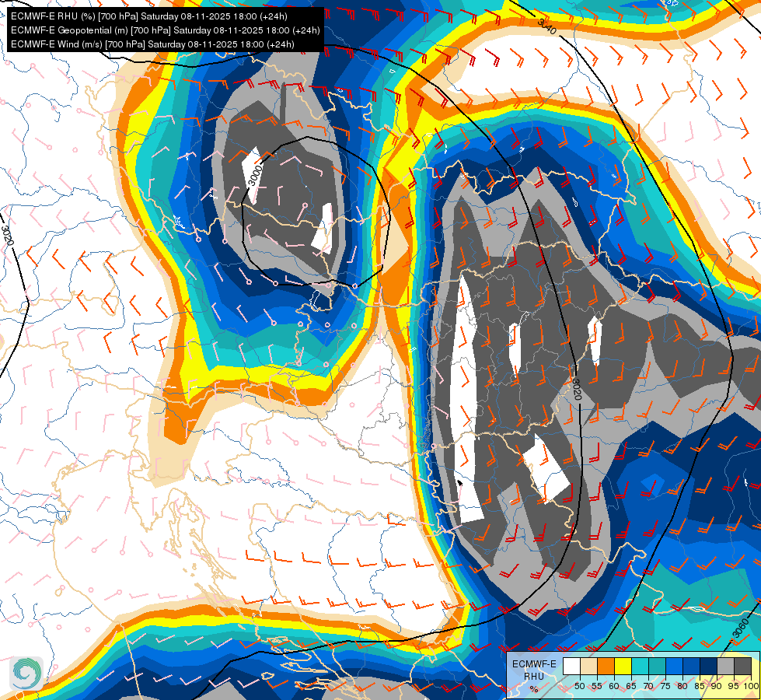Click the legend tick label '55'
Image resolution: width=761 pixels, height=700 pixels.
(x=597, y=686)
